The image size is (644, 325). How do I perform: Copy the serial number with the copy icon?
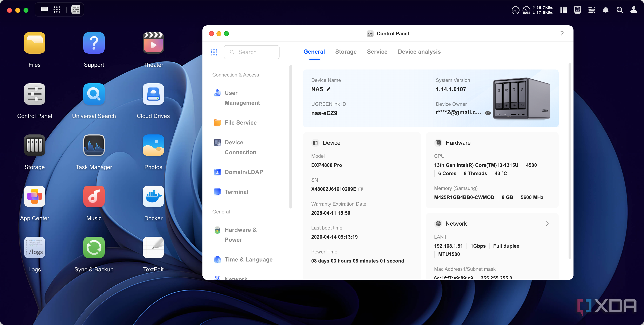click(x=361, y=189)
